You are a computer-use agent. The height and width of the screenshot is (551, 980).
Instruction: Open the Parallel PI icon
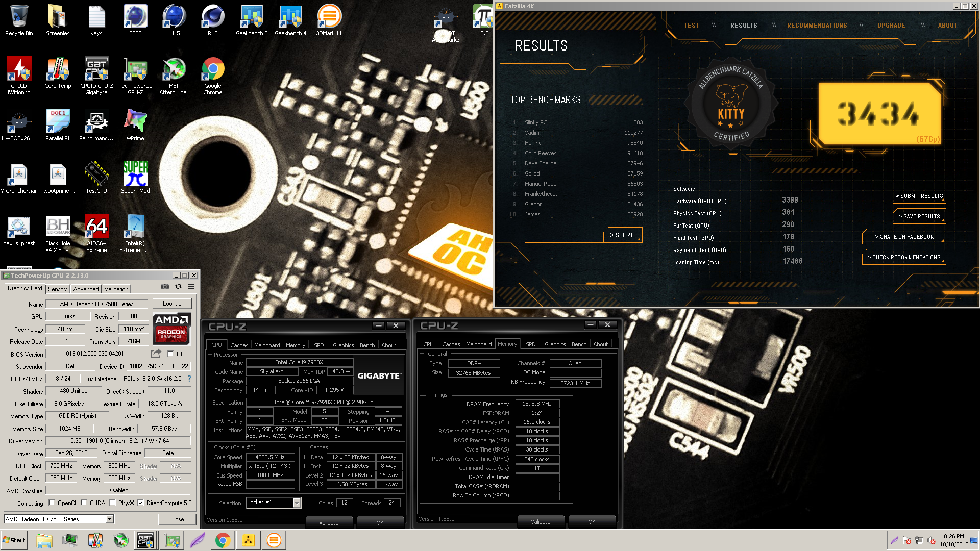pyautogui.click(x=58, y=126)
